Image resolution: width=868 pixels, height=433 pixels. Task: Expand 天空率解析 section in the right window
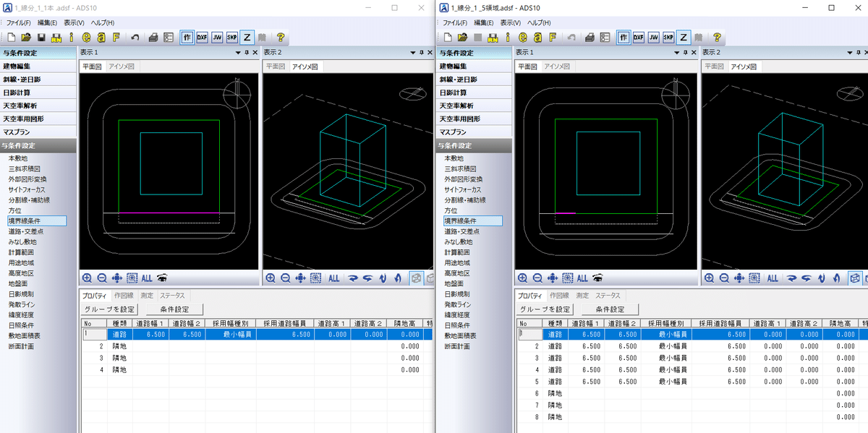click(x=474, y=106)
